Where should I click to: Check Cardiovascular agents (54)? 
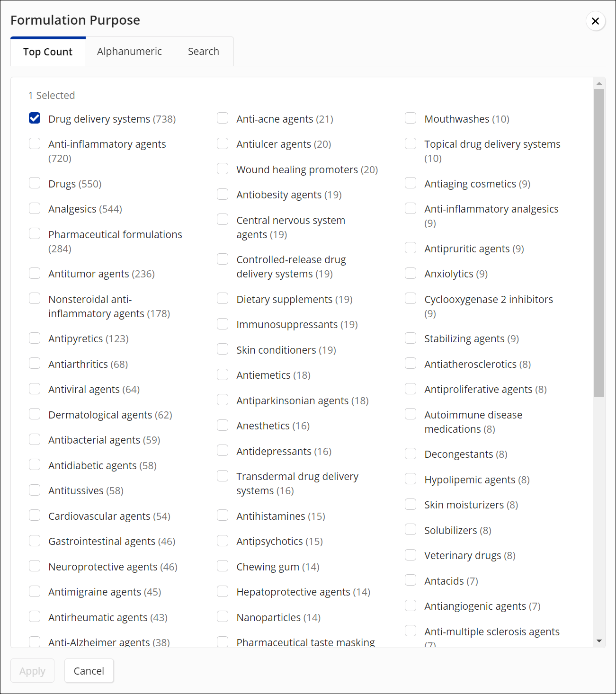tap(35, 515)
